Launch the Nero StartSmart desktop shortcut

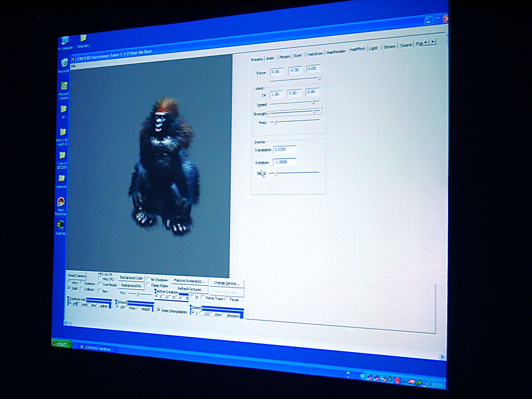pyautogui.click(x=61, y=202)
